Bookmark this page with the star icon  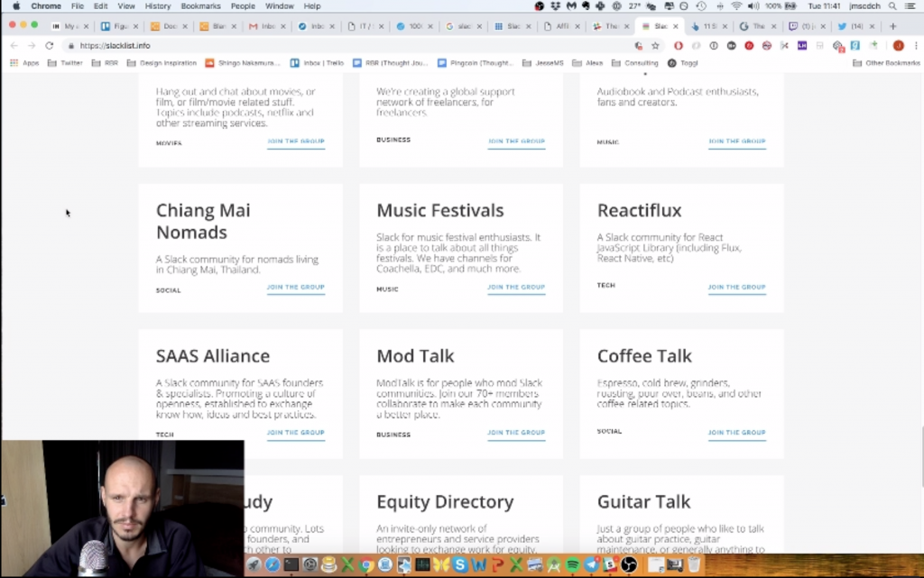pyautogui.click(x=655, y=45)
